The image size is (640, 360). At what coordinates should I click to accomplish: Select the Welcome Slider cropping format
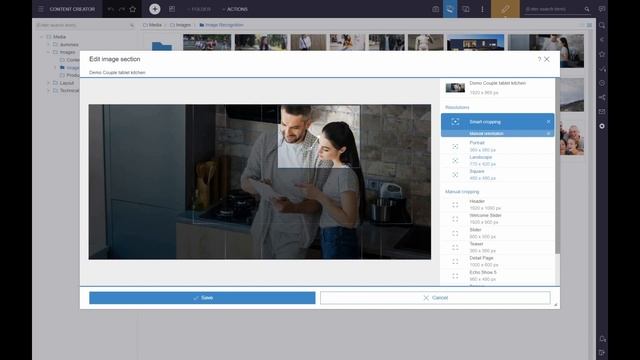click(498, 219)
